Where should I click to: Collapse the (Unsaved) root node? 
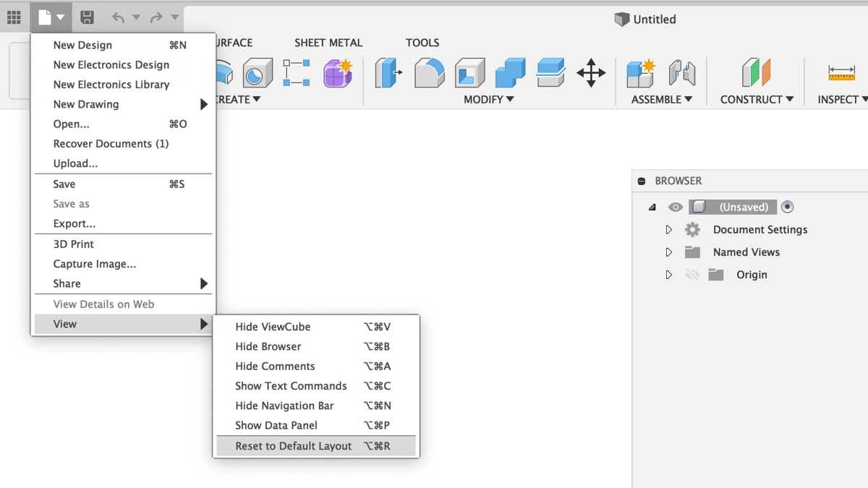(652, 207)
